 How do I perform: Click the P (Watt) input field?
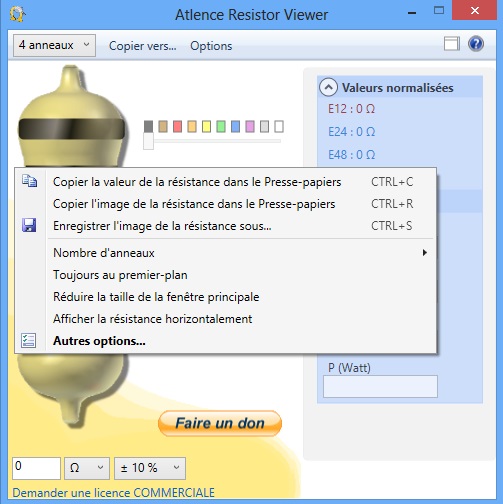pyautogui.click(x=380, y=386)
